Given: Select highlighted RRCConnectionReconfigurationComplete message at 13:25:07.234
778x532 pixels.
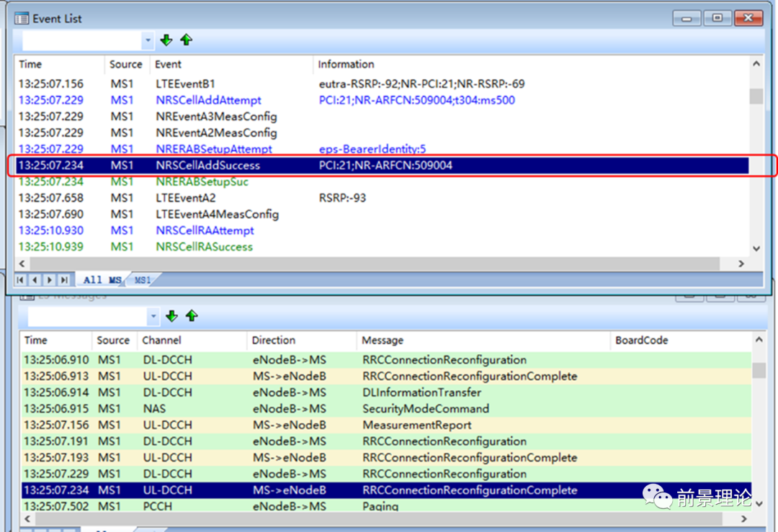Looking at the screenshot, I should coord(387,490).
